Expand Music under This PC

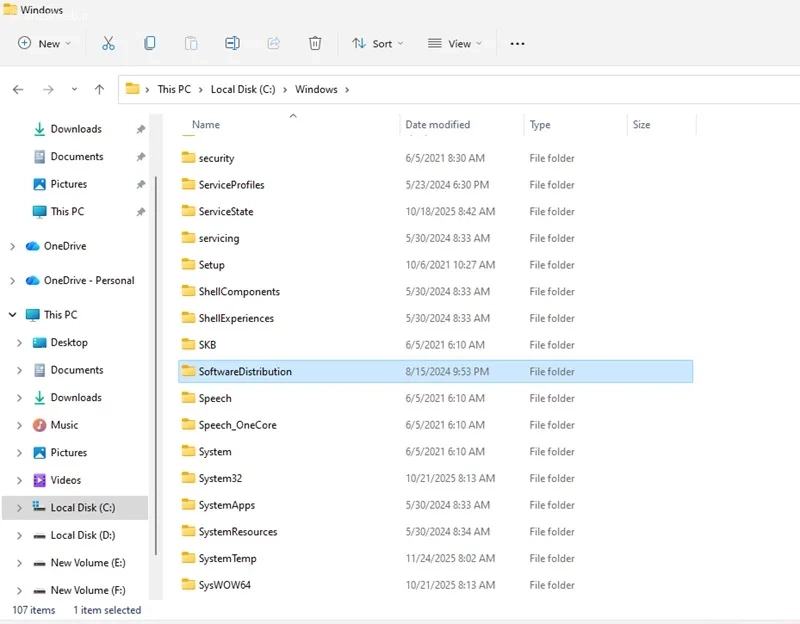pos(19,426)
